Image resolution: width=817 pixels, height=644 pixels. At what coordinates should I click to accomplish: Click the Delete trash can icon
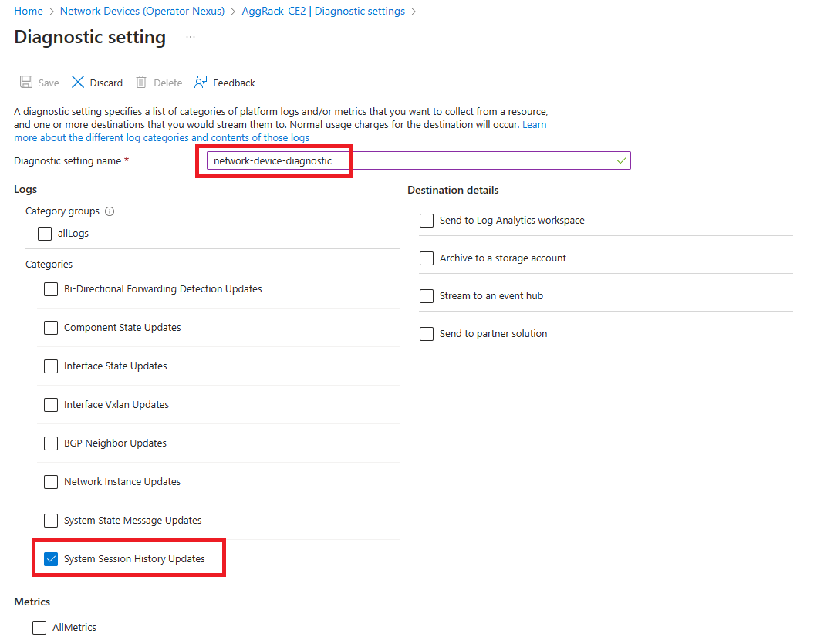141,83
